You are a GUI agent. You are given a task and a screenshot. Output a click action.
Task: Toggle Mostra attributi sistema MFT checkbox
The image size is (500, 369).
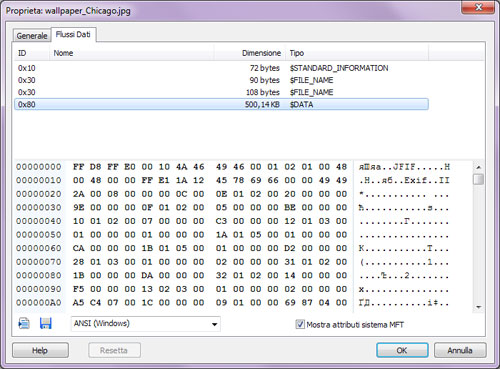point(300,324)
